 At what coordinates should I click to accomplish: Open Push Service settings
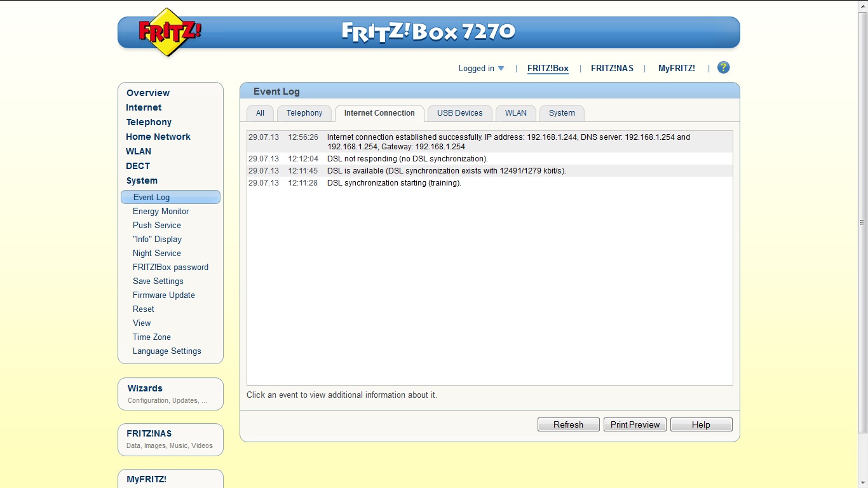tap(157, 225)
